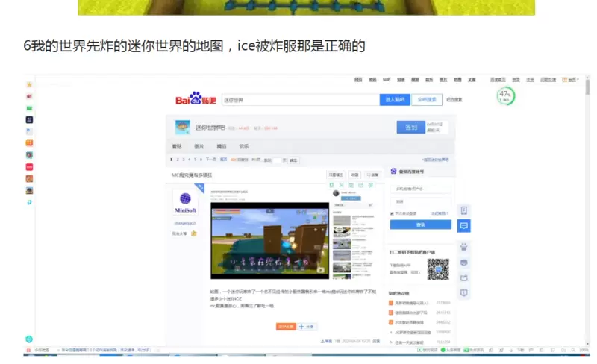Image resolution: width=597 pixels, height=364 pixels.
Task: Click 确定 button beside page jump input
Action: pos(293,160)
